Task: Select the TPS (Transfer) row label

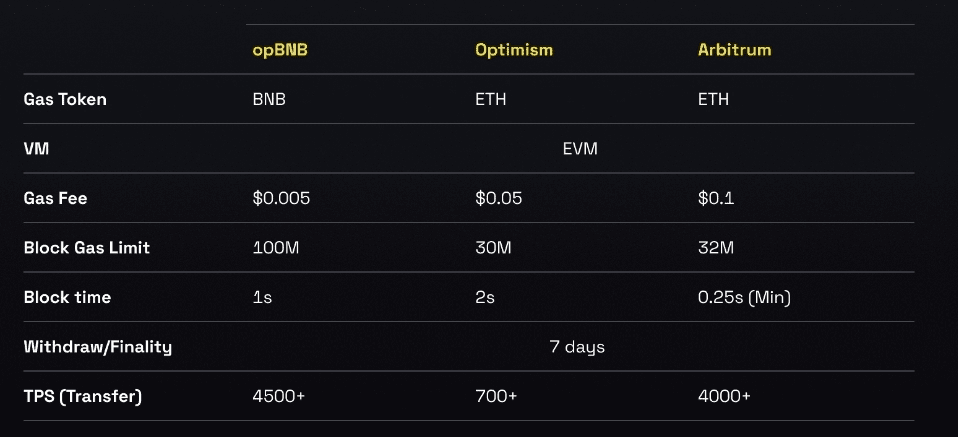Action: tap(83, 396)
